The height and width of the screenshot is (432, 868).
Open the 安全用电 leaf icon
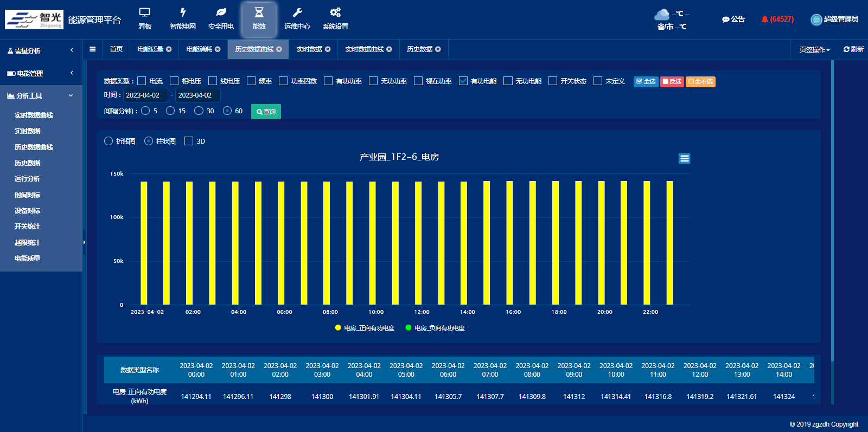point(221,13)
